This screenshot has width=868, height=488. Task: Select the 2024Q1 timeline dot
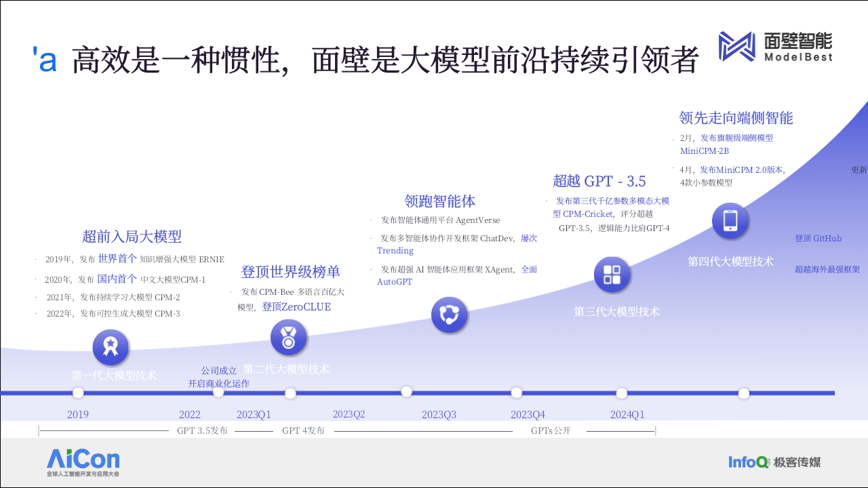pos(622,392)
